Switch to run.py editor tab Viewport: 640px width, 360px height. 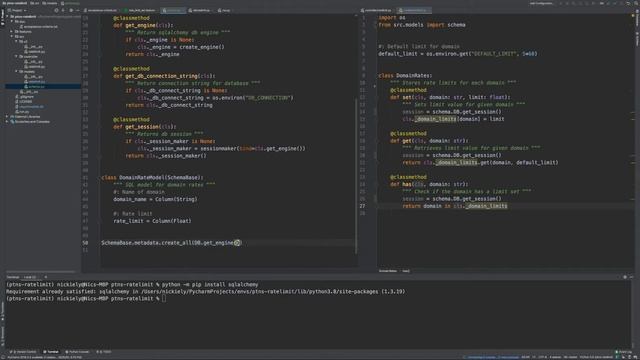coord(224,10)
